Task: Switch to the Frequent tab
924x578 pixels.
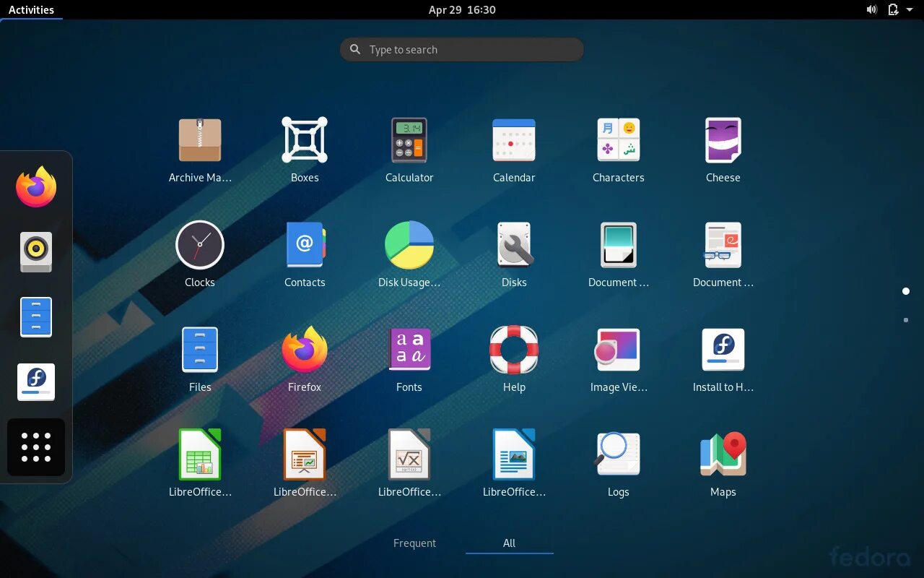Action: click(x=414, y=543)
